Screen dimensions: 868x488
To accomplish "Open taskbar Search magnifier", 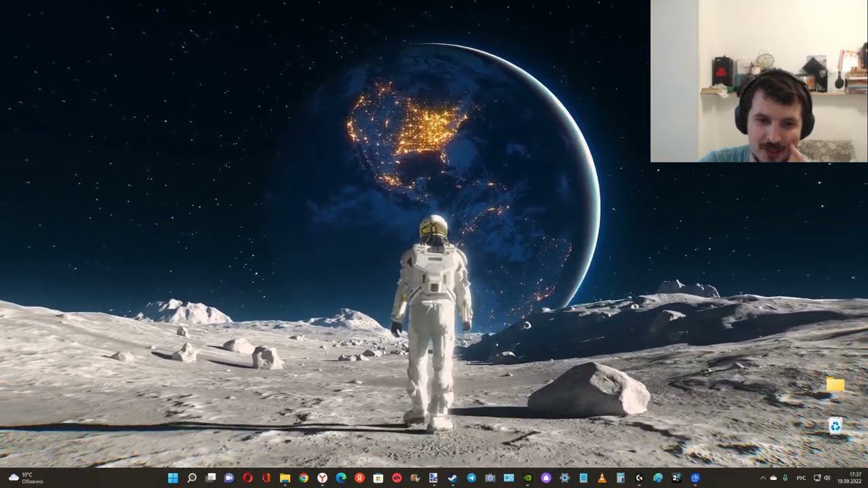I will point(192,478).
